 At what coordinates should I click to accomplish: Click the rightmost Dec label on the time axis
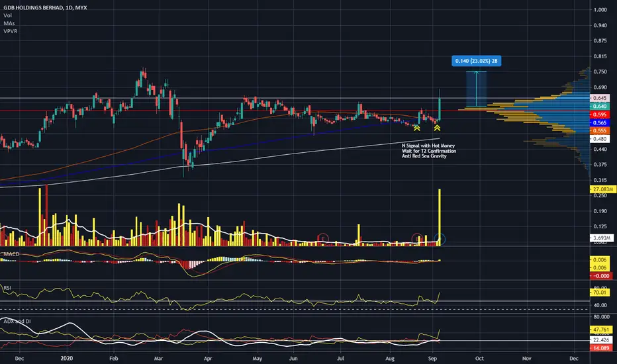coord(574,359)
